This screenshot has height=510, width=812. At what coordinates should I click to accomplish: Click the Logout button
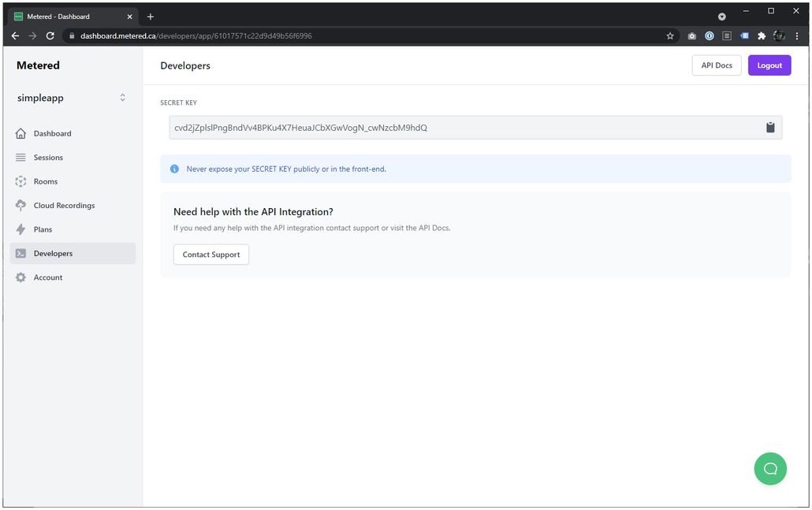tap(769, 65)
